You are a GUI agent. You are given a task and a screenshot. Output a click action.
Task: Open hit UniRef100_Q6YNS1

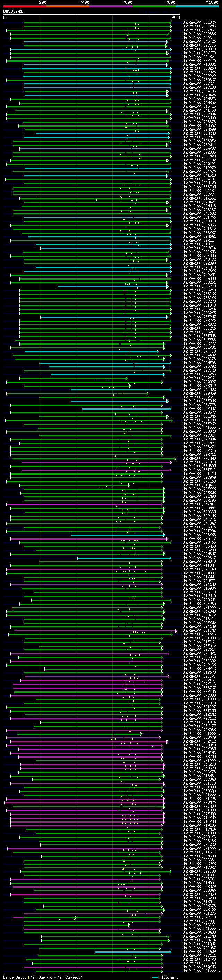199,30
